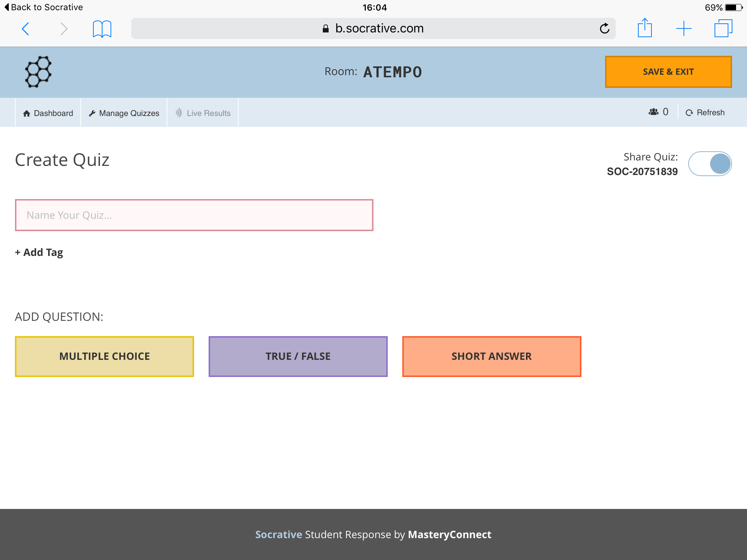Image resolution: width=747 pixels, height=560 pixels.
Task: Click + Add Tag
Action: [39, 252]
